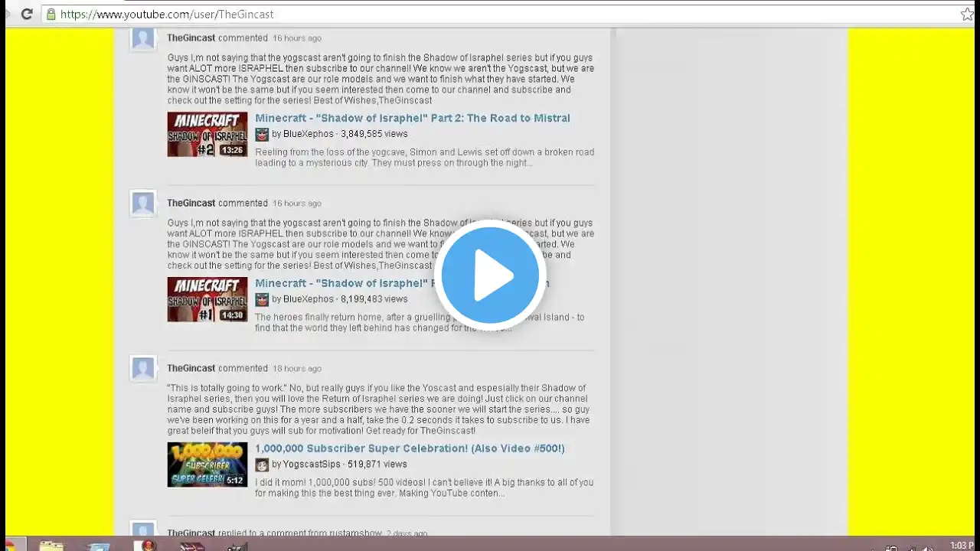Image resolution: width=980 pixels, height=551 pixels.
Task: Click the taskbar clock showing 1:03
Action: coord(962,546)
